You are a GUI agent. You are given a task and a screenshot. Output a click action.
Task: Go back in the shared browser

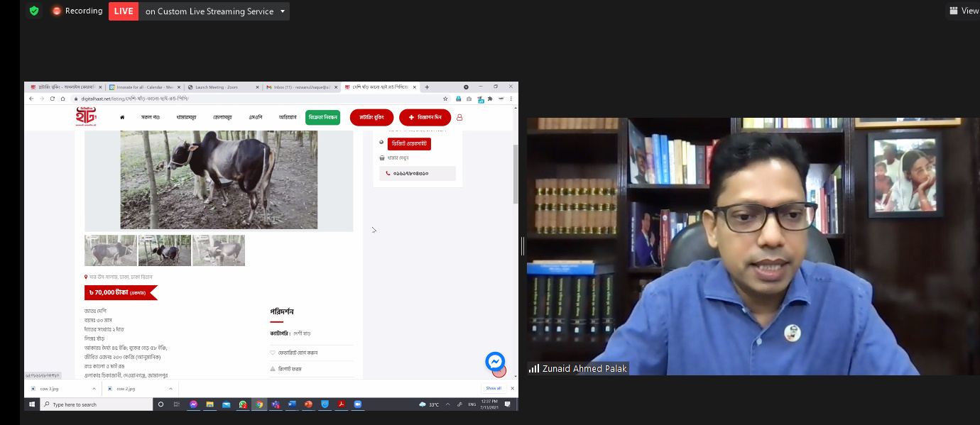click(31, 99)
